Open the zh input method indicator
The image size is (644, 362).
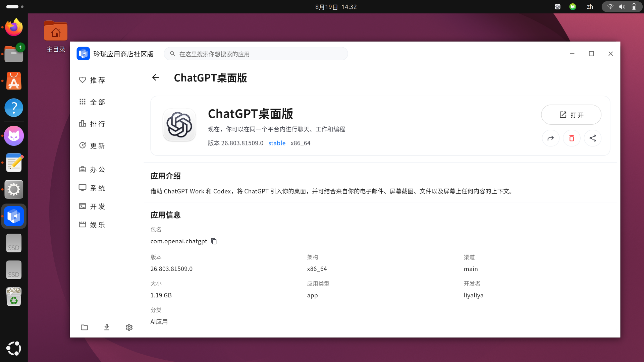pyautogui.click(x=590, y=7)
